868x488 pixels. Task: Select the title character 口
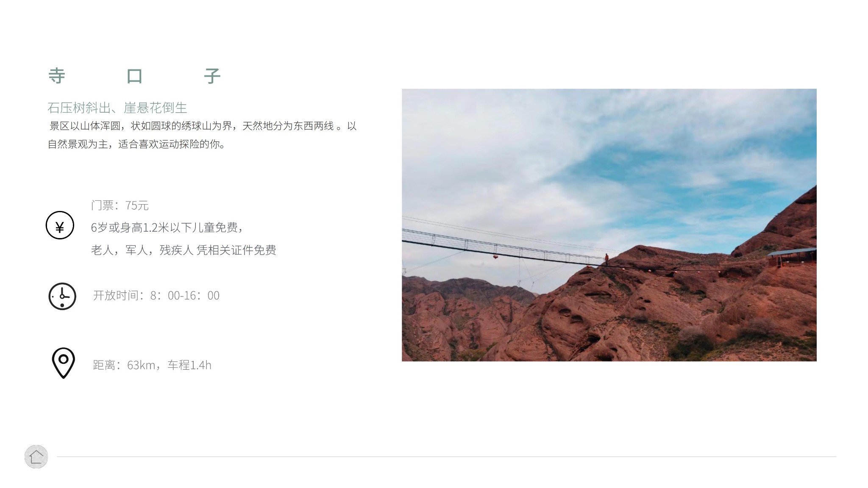[134, 76]
